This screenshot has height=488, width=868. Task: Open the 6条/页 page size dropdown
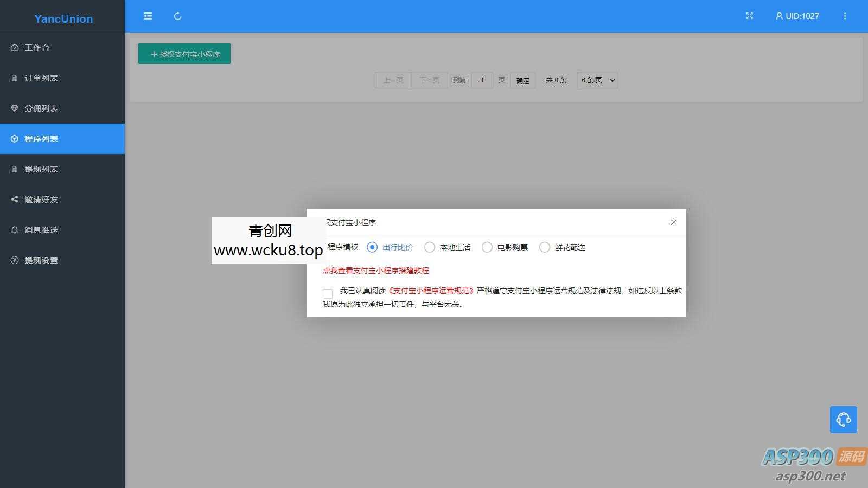(597, 80)
